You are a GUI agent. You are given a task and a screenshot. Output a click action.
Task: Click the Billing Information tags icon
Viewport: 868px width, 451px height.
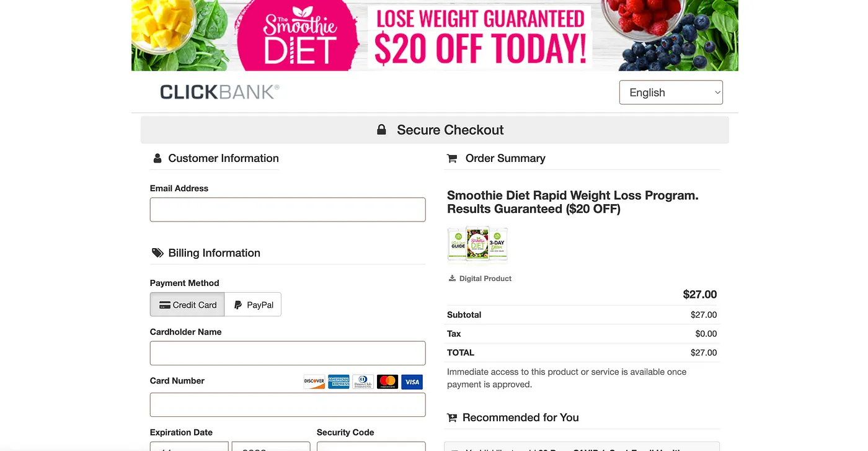point(157,252)
